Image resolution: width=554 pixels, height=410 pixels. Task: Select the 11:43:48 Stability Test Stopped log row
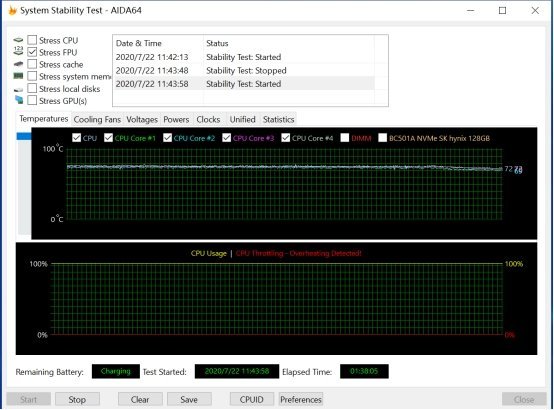244,70
